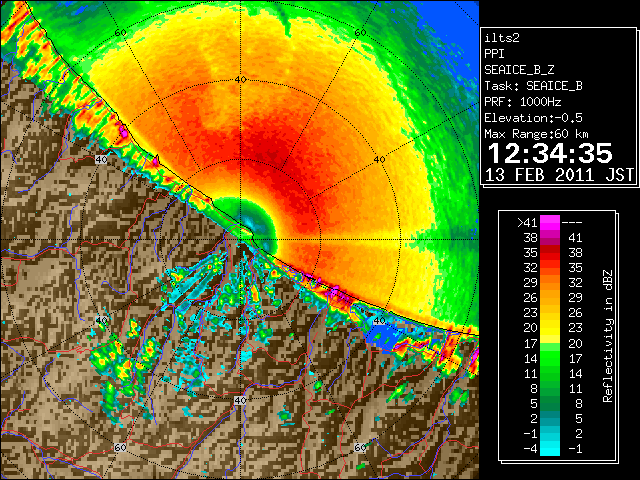Click the "5" value in right legend column
640x480 pixels.
(x=578, y=418)
